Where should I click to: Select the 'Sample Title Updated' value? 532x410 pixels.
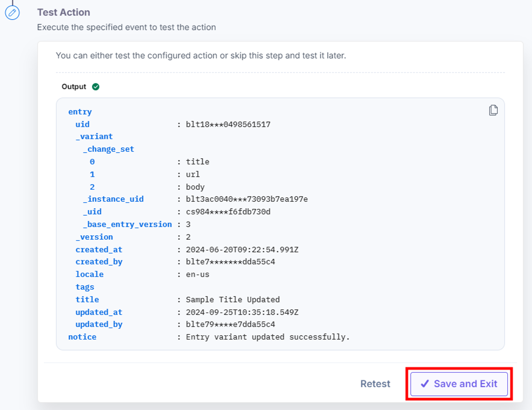point(233,300)
